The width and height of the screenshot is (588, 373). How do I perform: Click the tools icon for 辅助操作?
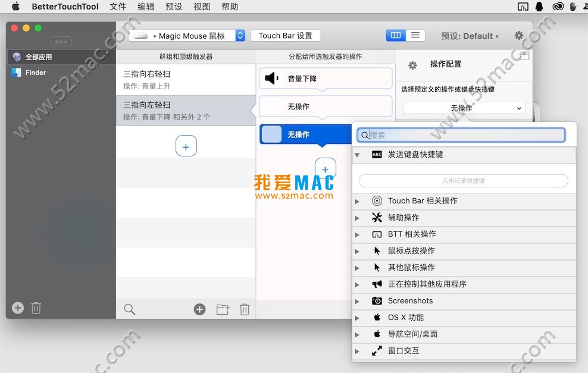(x=377, y=217)
